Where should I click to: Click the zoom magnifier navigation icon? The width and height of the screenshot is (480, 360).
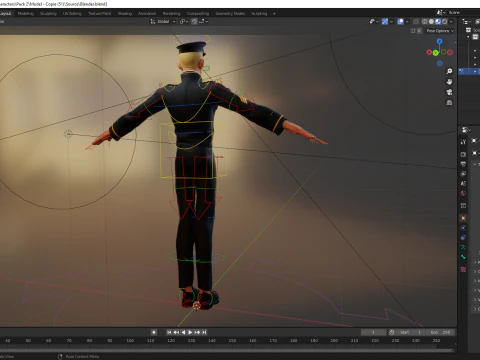(x=449, y=71)
